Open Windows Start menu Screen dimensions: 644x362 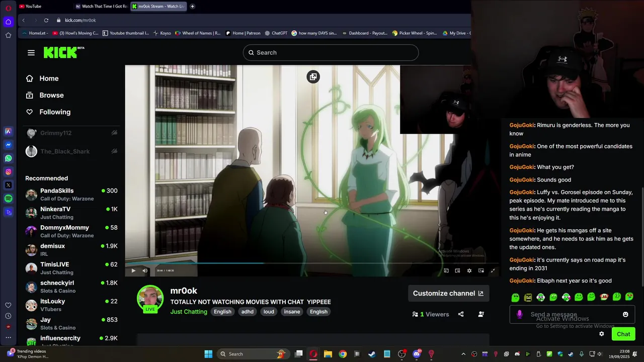[208, 354]
